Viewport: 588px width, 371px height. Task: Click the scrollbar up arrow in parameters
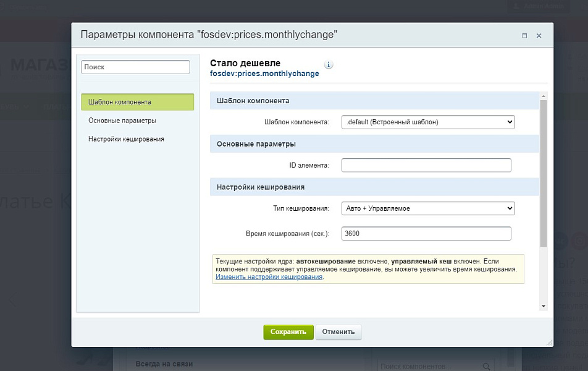click(x=544, y=96)
